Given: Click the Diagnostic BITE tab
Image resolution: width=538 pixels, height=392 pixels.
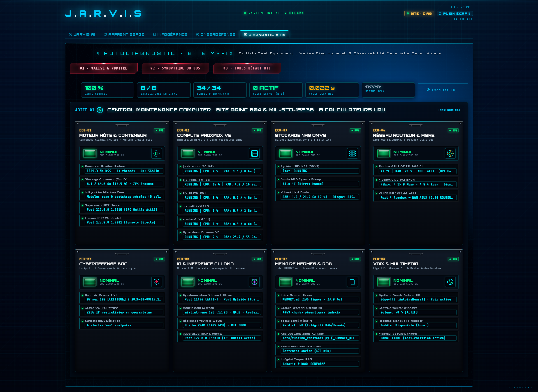Looking at the screenshot, I should (264, 34).
